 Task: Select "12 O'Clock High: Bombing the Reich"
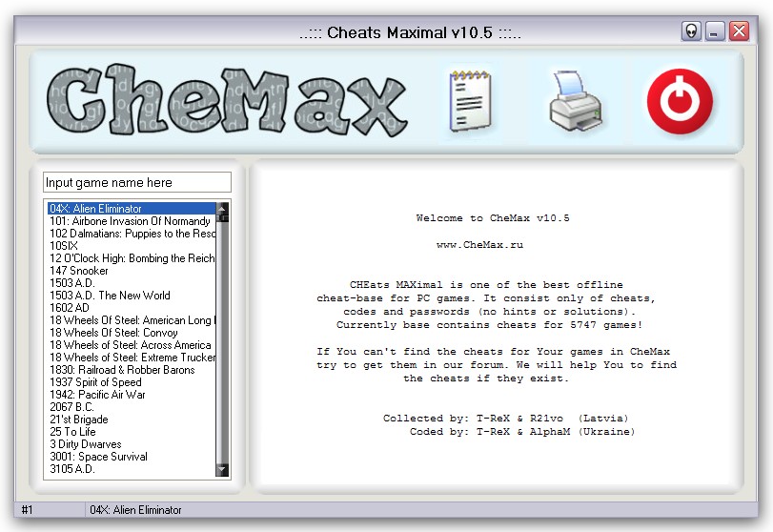click(x=132, y=257)
